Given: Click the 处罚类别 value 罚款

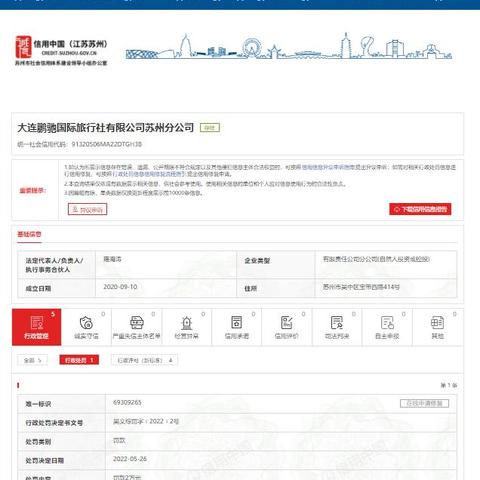Looking at the screenshot, I should click(119, 441).
